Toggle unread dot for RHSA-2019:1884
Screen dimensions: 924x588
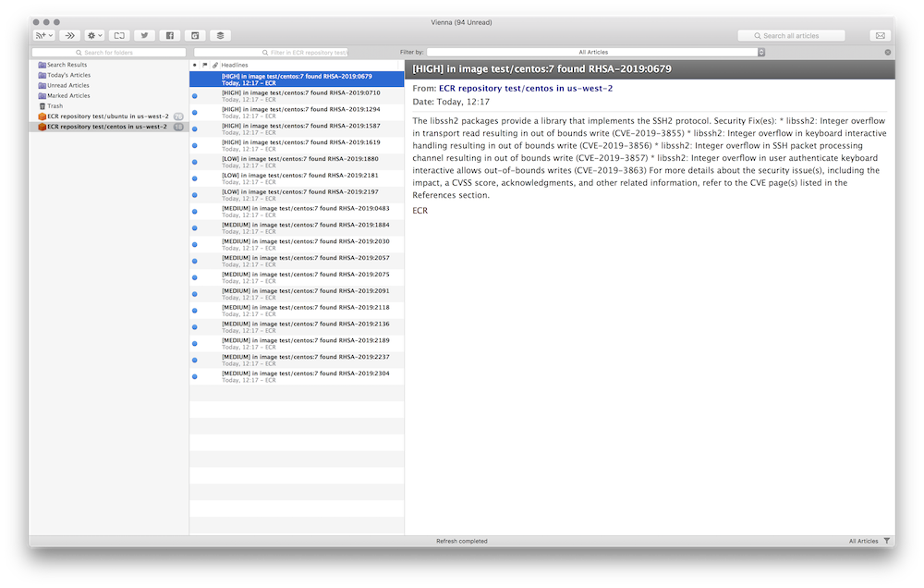click(x=194, y=228)
